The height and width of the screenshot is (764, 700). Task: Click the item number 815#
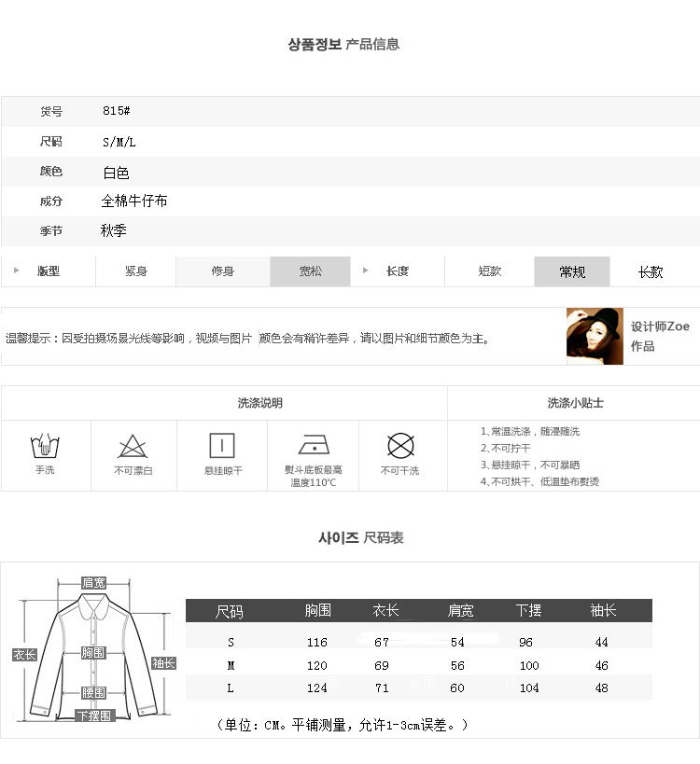(x=116, y=111)
